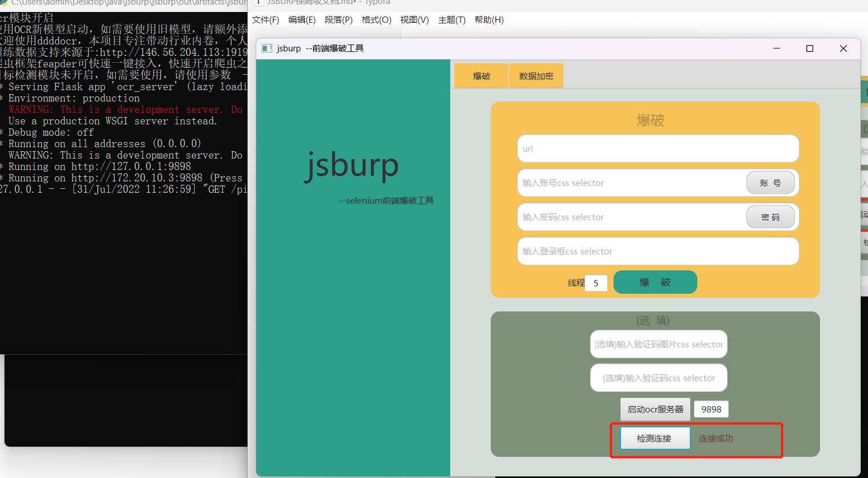Close the jsburp window
This screenshot has height=478, width=868.
coord(843,48)
